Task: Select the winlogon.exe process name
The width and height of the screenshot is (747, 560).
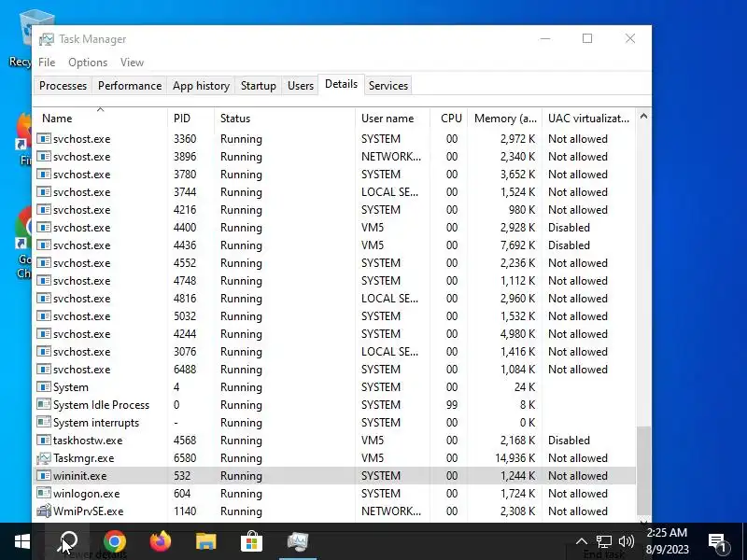Action: point(86,494)
